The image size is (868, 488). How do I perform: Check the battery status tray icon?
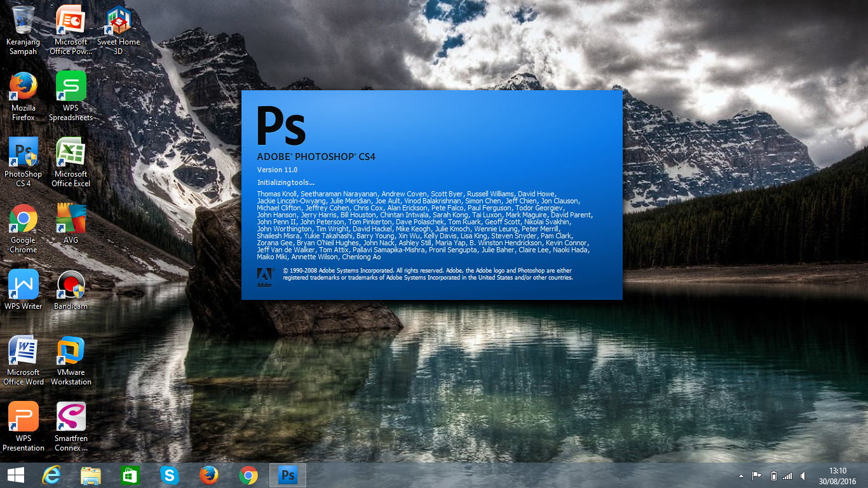773,476
